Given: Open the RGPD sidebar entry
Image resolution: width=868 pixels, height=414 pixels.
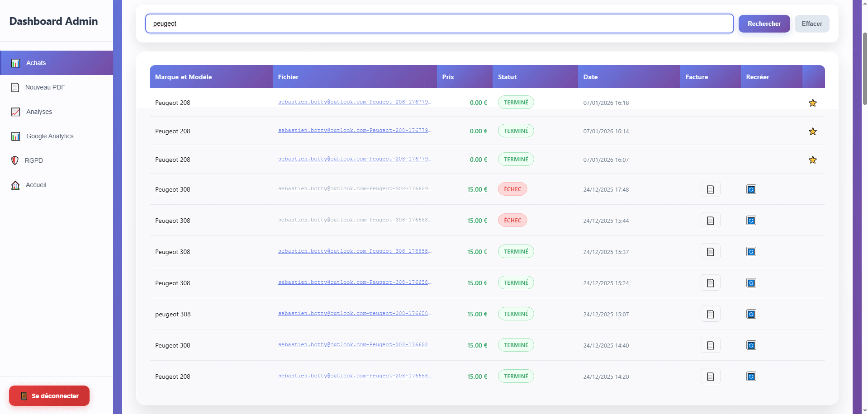Looking at the screenshot, I should point(57,160).
